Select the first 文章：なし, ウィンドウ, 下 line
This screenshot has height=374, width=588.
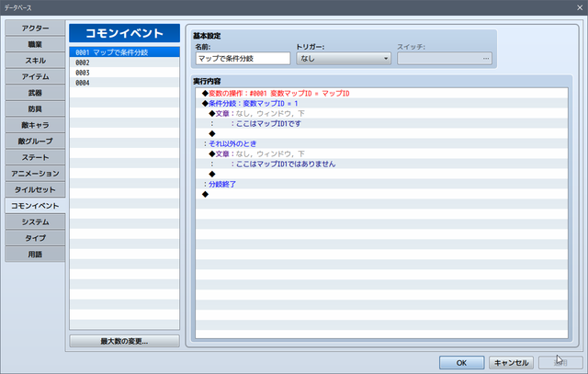coord(382,113)
